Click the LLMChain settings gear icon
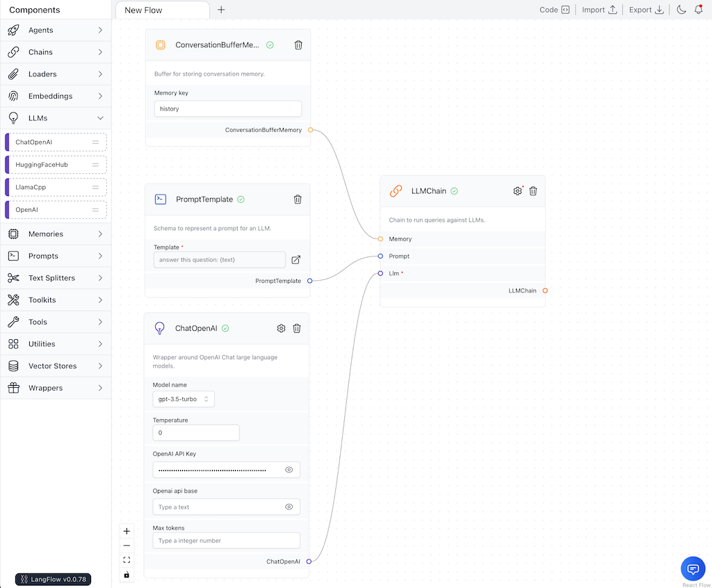The height and width of the screenshot is (588, 712). click(x=517, y=191)
